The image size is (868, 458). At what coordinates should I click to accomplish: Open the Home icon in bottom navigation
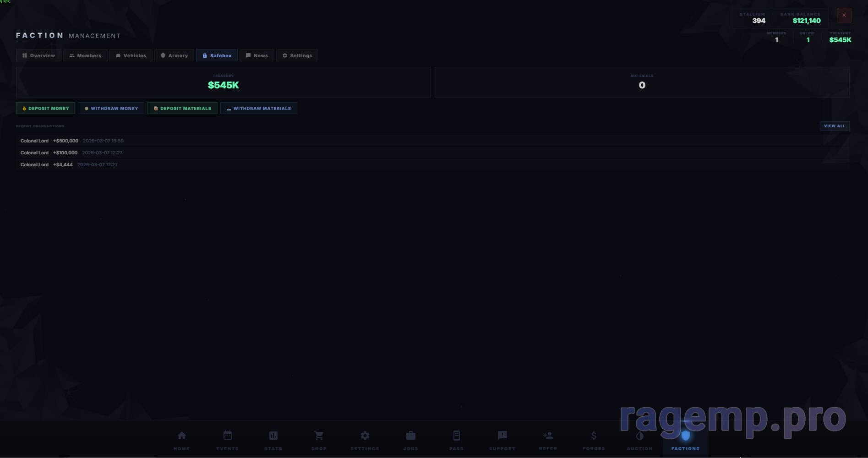pos(182,436)
